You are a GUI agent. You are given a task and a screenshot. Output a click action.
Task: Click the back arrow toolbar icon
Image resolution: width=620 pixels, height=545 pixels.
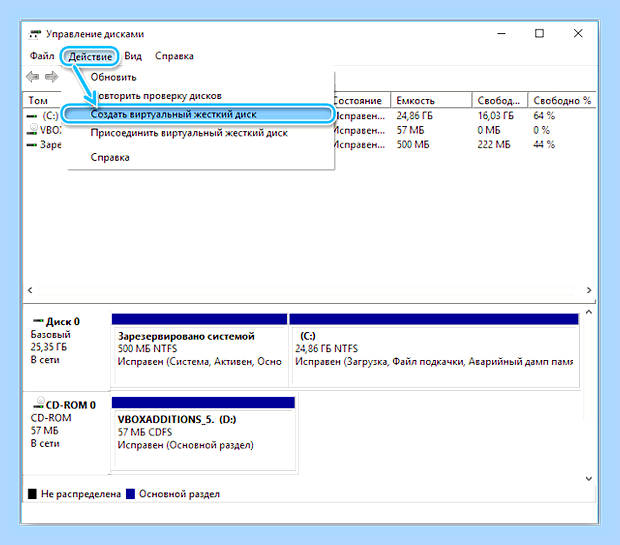[32, 76]
